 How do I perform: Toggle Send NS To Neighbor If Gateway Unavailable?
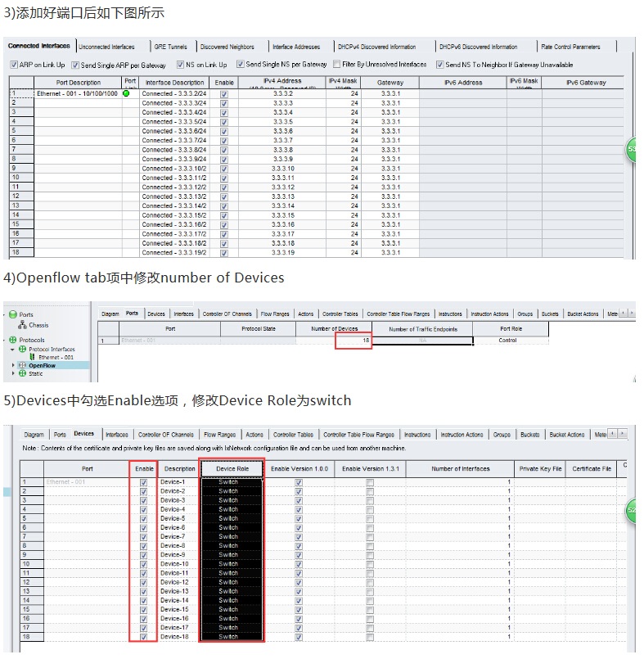[x=440, y=65]
